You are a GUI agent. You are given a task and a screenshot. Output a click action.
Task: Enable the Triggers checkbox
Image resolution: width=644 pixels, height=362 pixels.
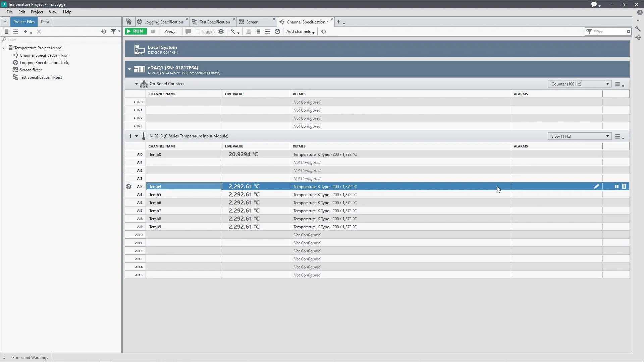pos(198,32)
